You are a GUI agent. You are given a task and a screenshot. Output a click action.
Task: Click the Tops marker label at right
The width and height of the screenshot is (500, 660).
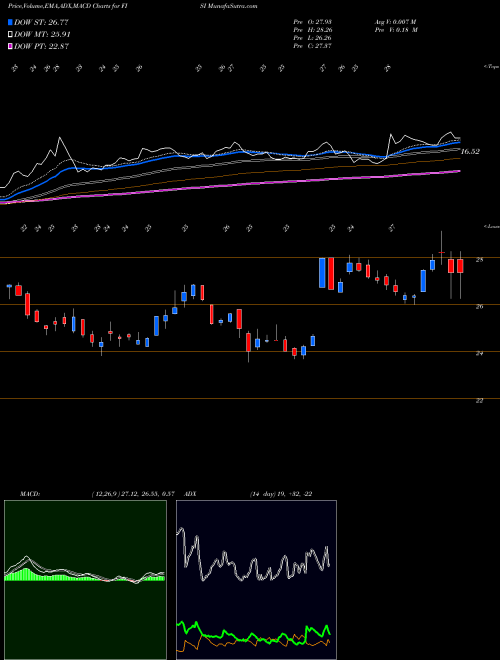click(x=491, y=67)
